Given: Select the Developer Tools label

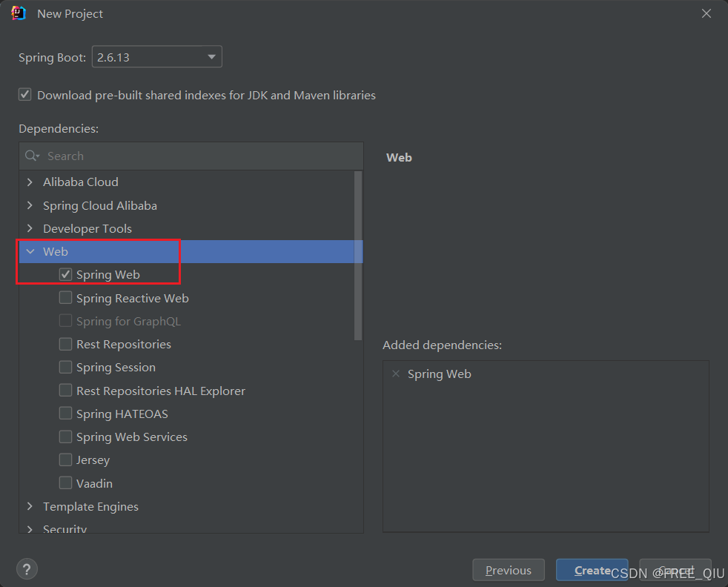Looking at the screenshot, I should click(87, 229).
